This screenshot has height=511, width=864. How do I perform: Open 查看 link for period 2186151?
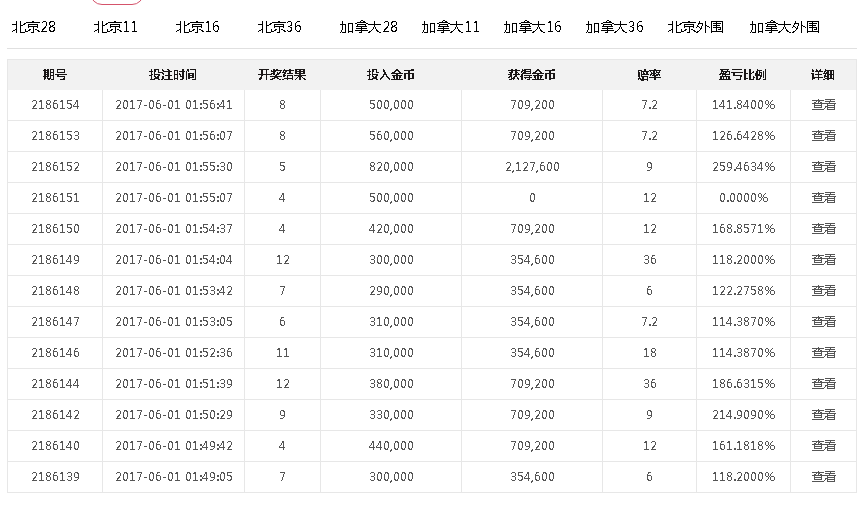[x=823, y=198]
